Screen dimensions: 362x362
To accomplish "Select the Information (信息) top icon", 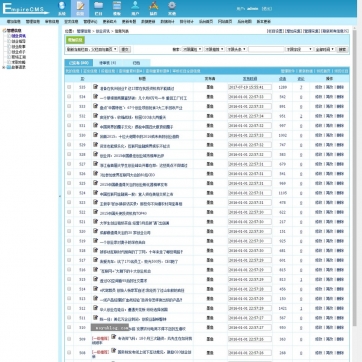I will [80, 8].
